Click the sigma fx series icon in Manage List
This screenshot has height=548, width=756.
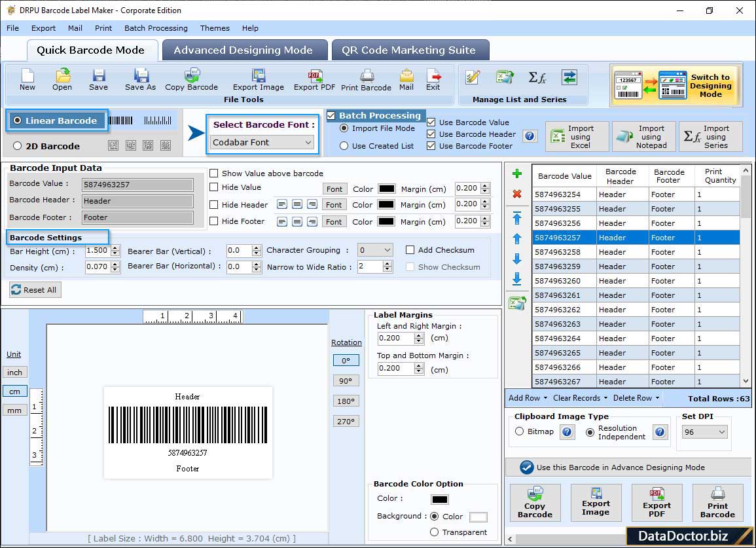point(537,77)
